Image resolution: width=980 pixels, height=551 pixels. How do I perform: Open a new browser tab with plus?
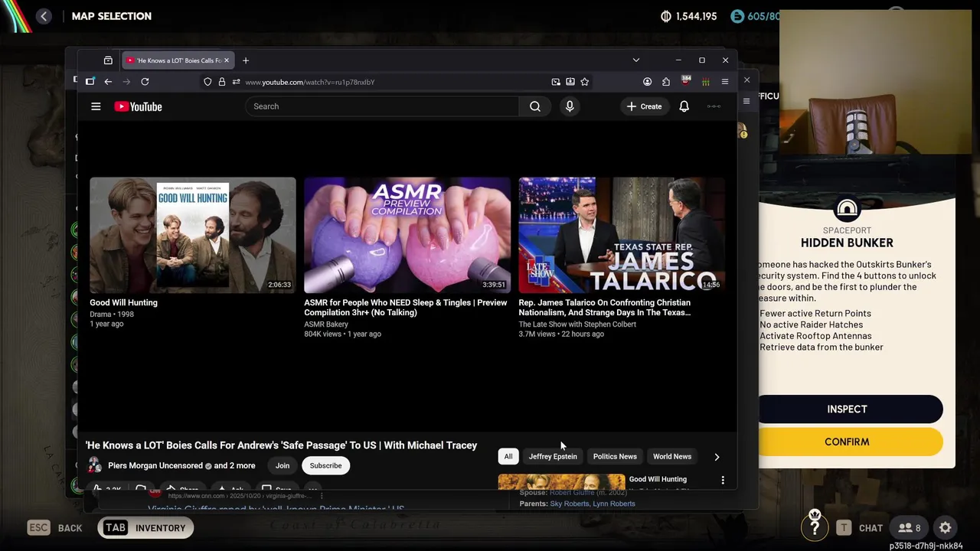tap(246, 60)
